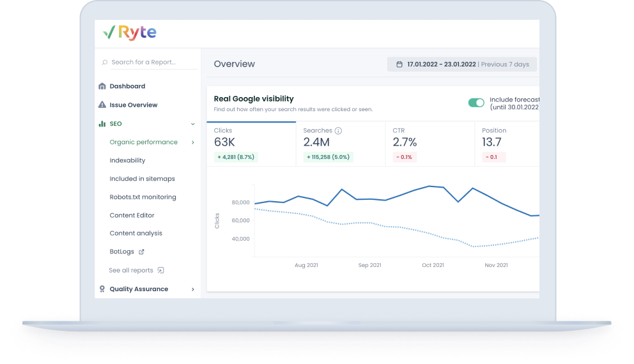Click the search magnifier icon

click(x=105, y=63)
